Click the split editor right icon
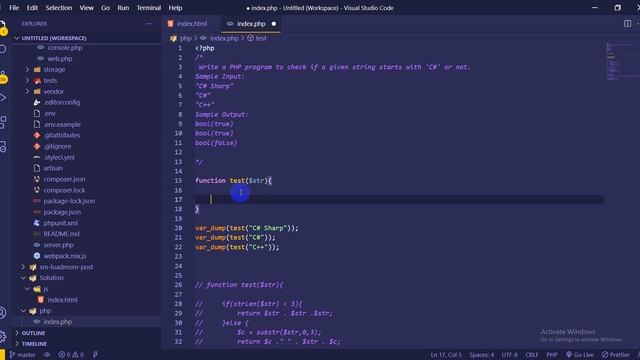This screenshot has width=640, height=360. [x=627, y=24]
